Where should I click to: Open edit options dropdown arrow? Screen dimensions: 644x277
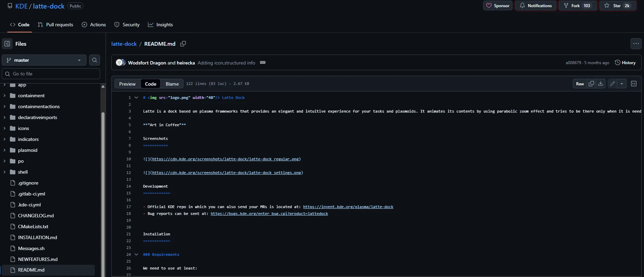622,84
